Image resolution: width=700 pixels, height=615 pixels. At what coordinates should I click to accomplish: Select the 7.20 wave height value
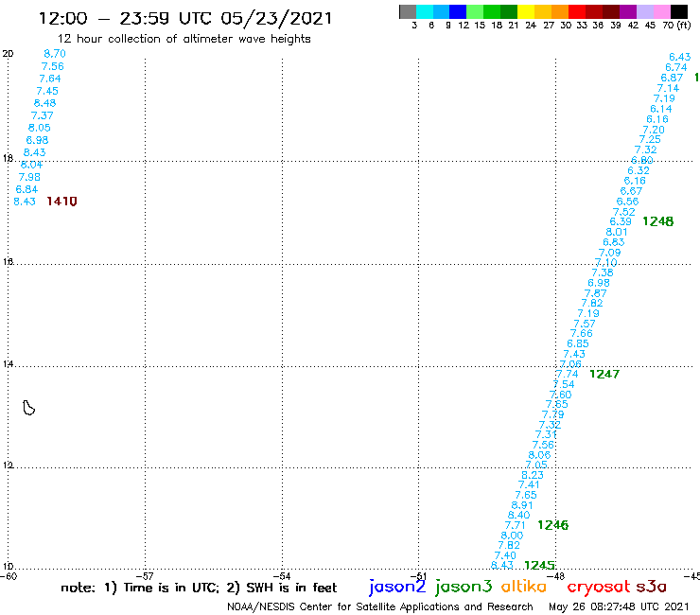[x=654, y=130]
